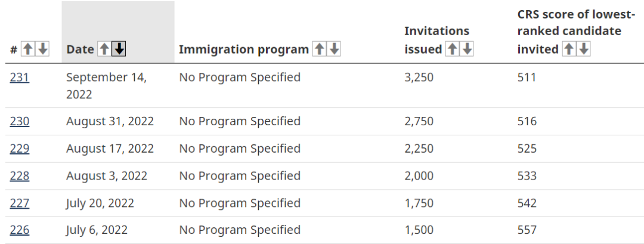Sort # column descending with down arrow
The height and width of the screenshot is (244, 644).
[42, 50]
